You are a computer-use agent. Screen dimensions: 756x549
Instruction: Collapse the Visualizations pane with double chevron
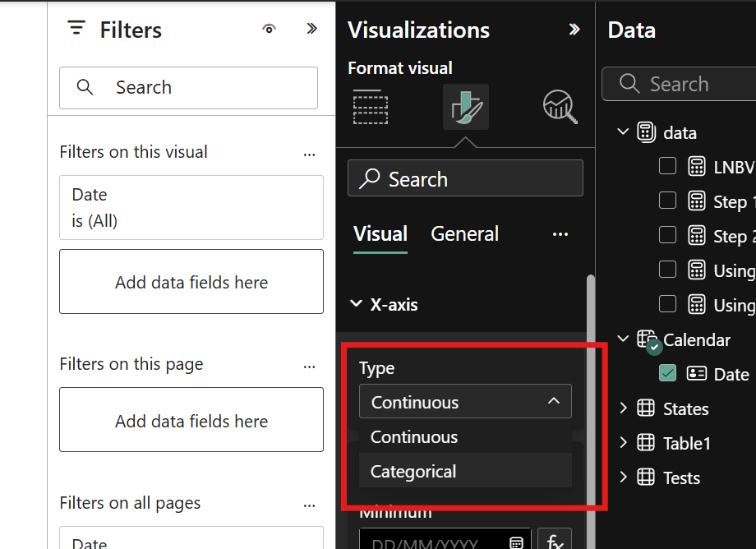pyautogui.click(x=574, y=30)
